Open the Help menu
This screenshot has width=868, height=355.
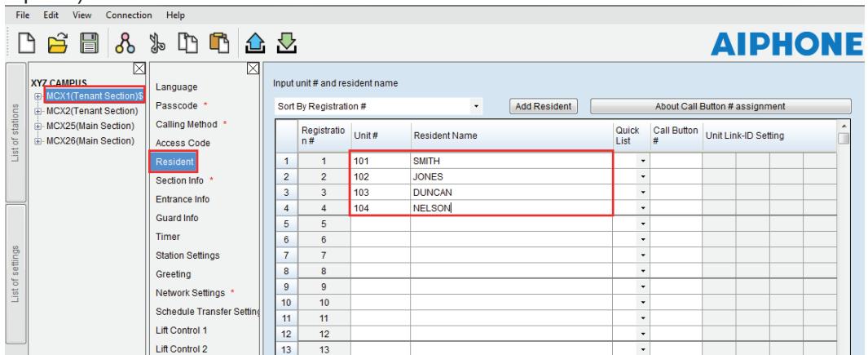click(175, 15)
